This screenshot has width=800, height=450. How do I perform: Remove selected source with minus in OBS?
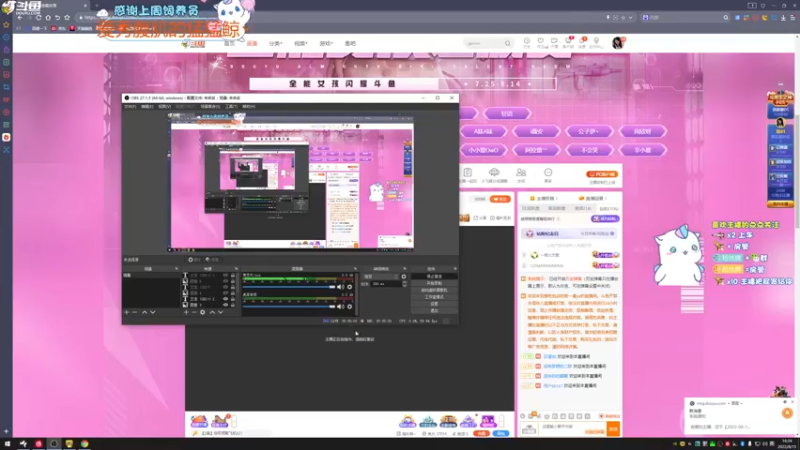[194, 312]
